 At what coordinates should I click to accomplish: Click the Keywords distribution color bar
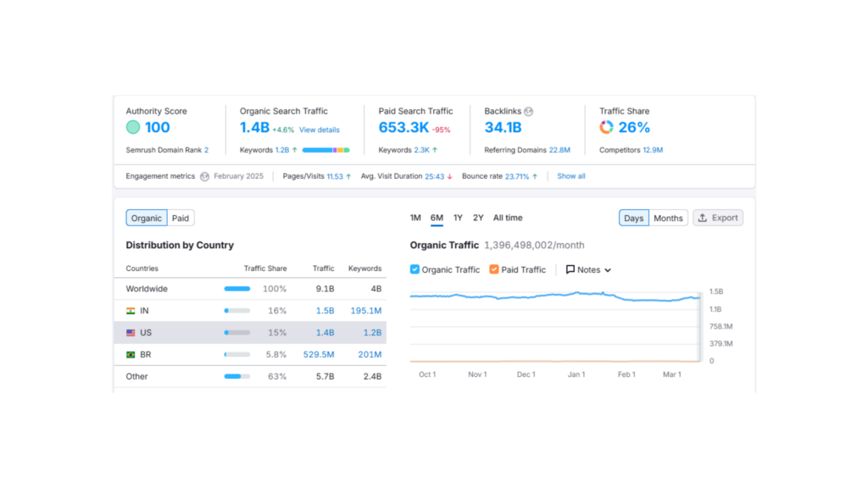tap(325, 150)
